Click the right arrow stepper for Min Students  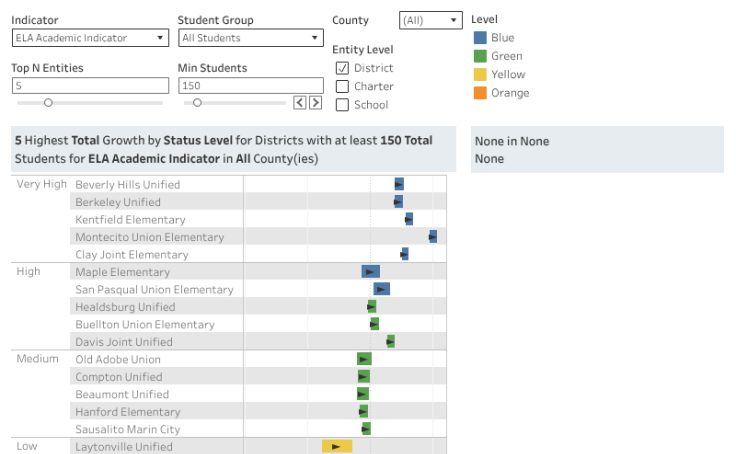pos(315,102)
